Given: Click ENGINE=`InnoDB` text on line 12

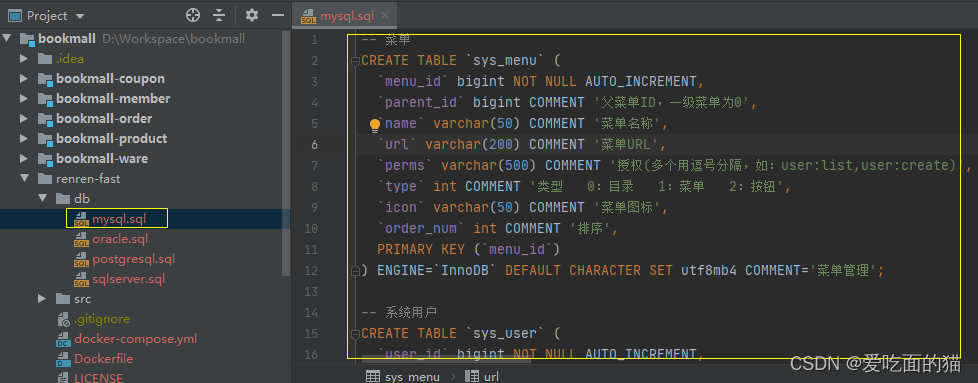Looking at the screenshot, I should (437, 270).
